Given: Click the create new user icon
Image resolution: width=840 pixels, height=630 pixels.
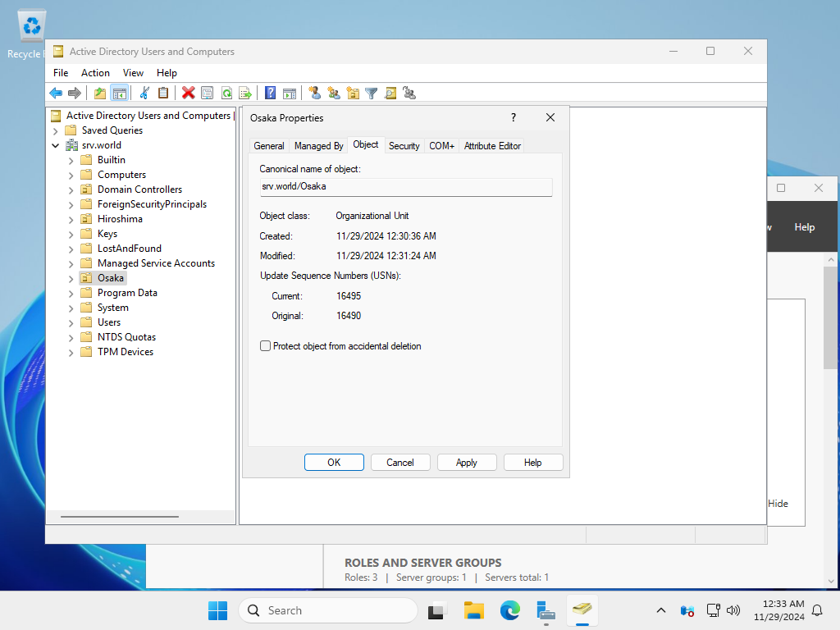Looking at the screenshot, I should (315, 93).
